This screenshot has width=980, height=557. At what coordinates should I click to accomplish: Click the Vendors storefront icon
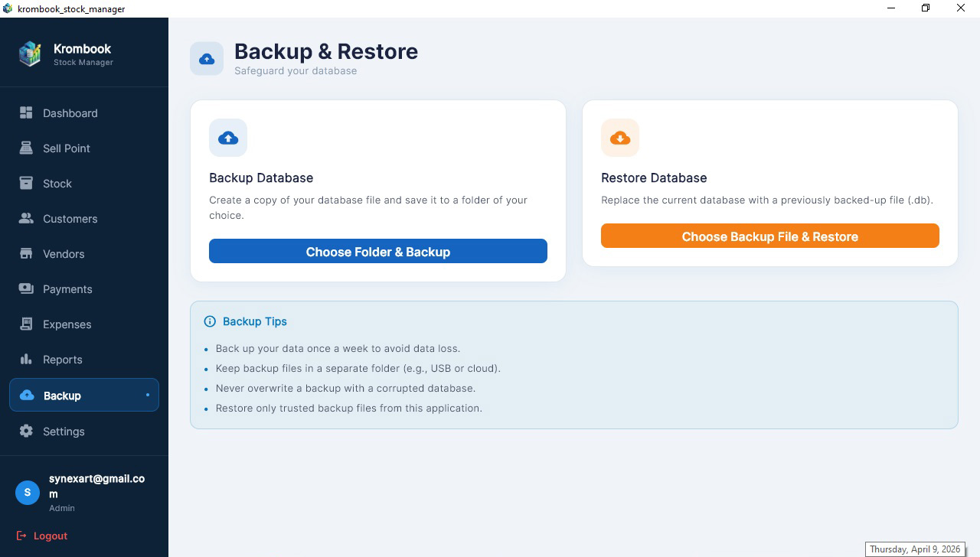[25, 253]
